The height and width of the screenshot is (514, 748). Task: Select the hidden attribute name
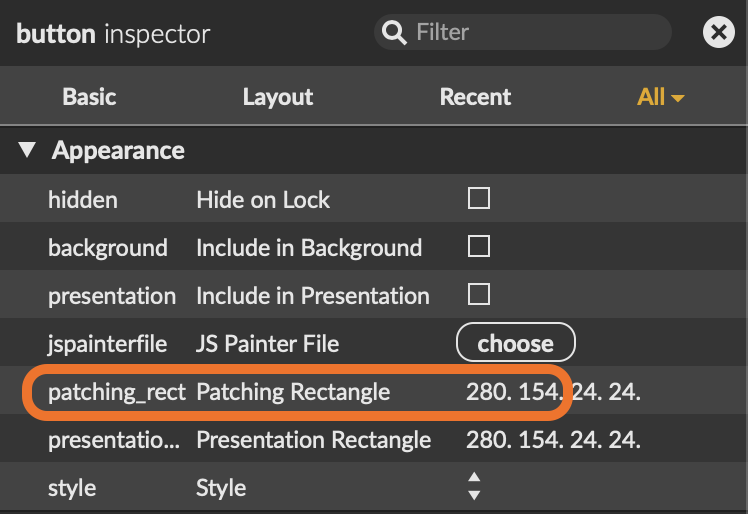83,200
